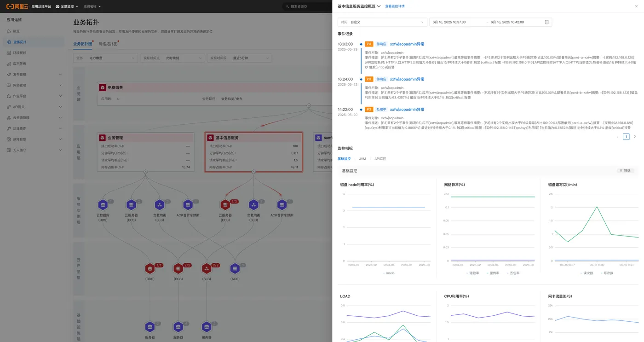Open the 时间 自定义 dropdown
This screenshot has height=342, width=644.
(382, 22)
